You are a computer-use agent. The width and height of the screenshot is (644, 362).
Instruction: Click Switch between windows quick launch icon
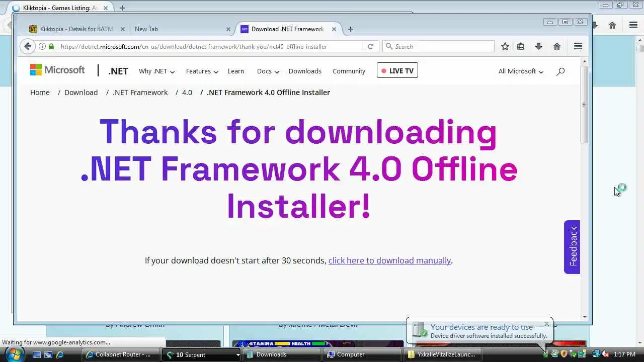tap(48, 354)
